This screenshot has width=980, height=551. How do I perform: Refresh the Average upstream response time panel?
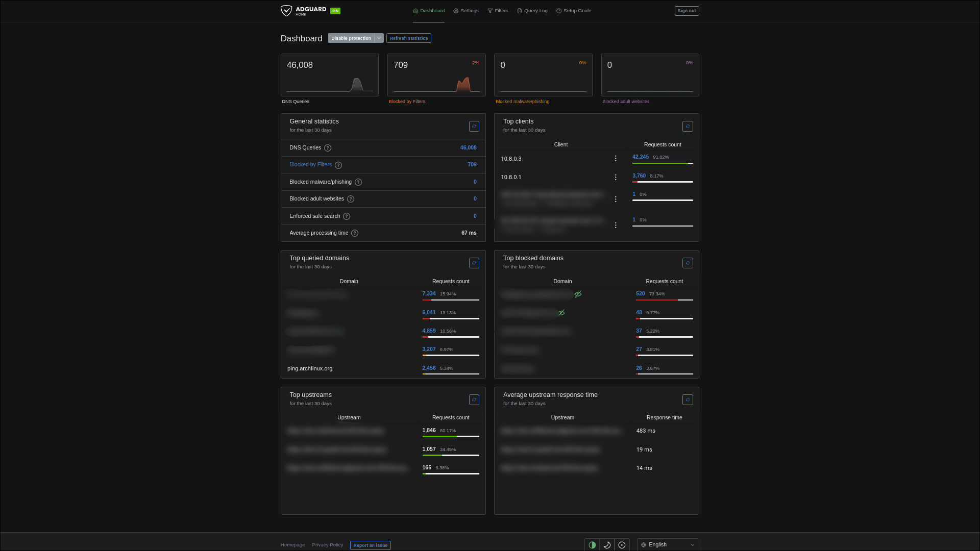688,399
